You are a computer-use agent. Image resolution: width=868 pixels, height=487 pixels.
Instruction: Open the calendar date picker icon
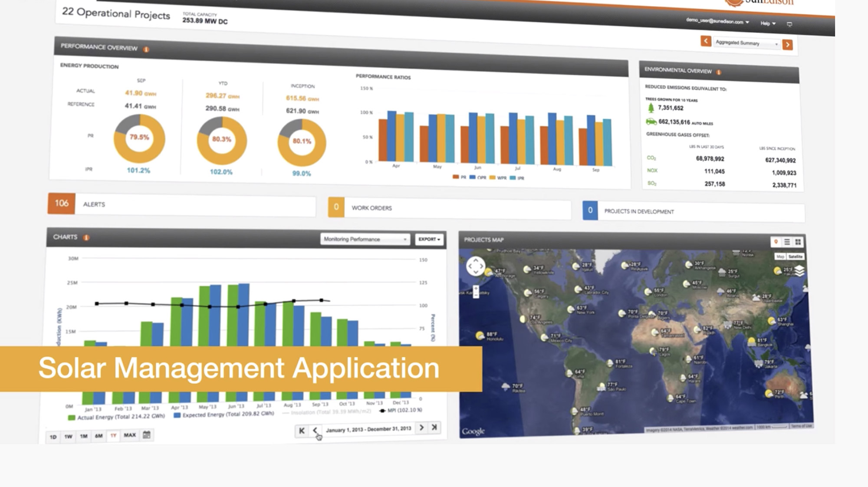pyautogui.click(x=147, y=434)
